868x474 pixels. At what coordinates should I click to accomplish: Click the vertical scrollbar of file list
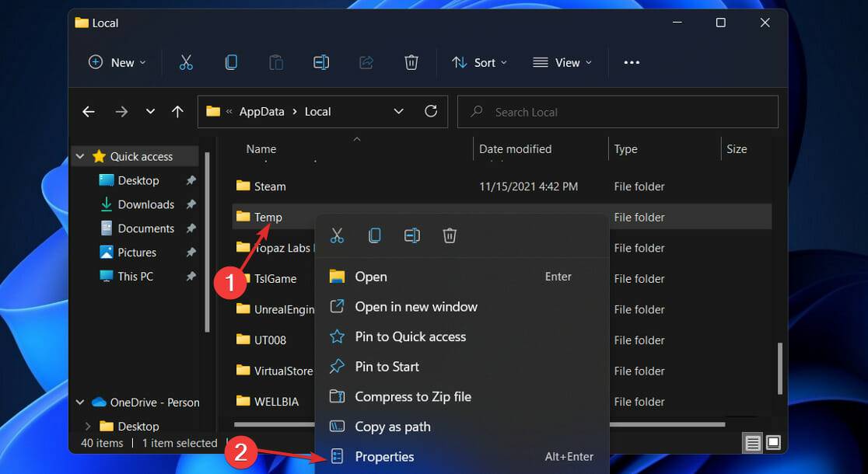point(779,368)
